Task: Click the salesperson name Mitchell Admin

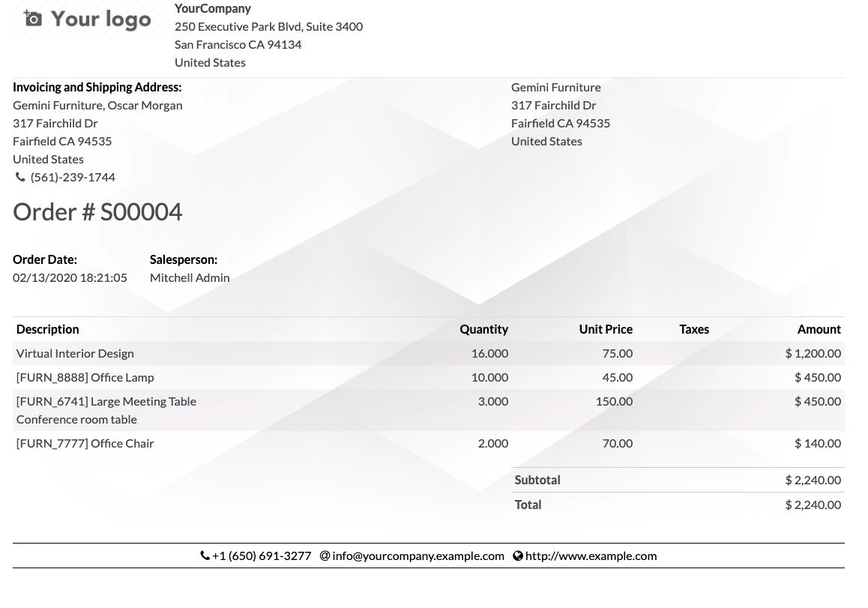Action: pyautogui.click(x=190, y=278)
